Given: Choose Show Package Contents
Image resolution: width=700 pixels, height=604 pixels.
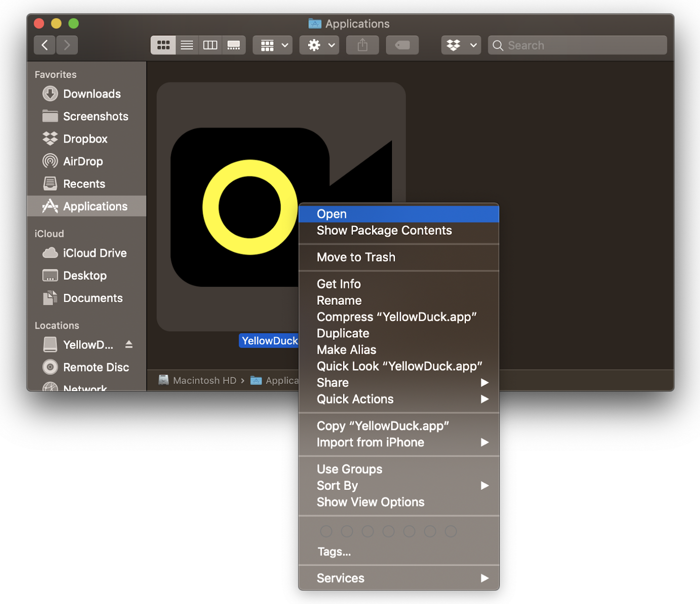Looking at the screenshot, I should pyautogui.click(x=399, y=231).
